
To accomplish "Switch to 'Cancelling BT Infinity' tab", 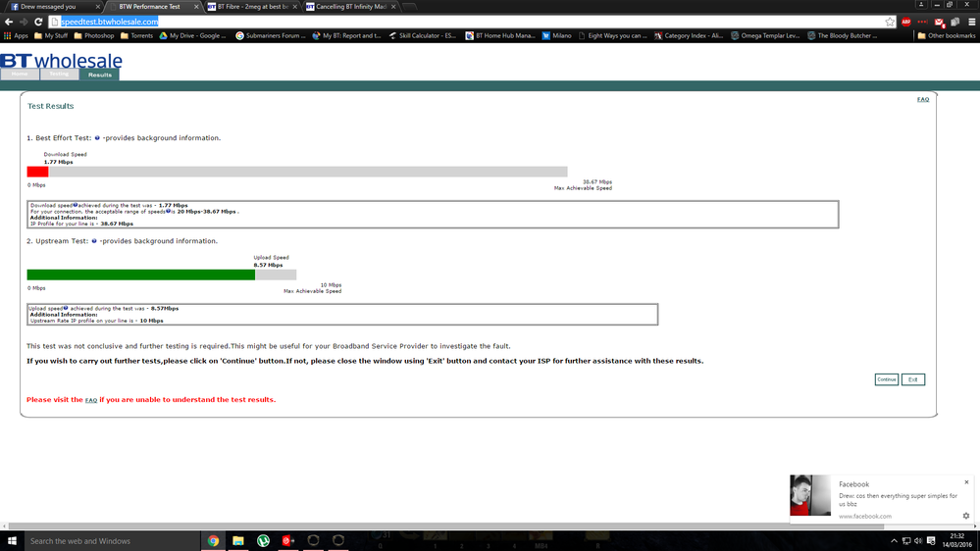I will click(350, 6).
